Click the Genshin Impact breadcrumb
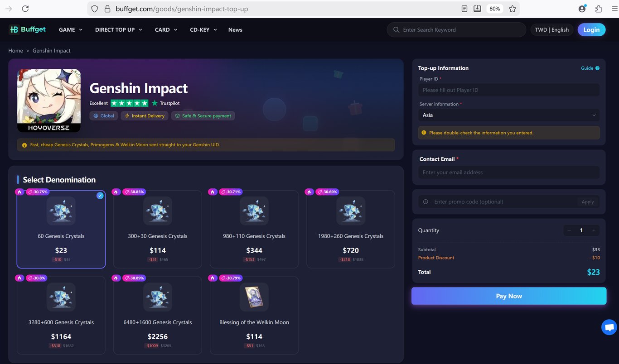The width and height of the screenshot is (619, 364). [52, 51]
